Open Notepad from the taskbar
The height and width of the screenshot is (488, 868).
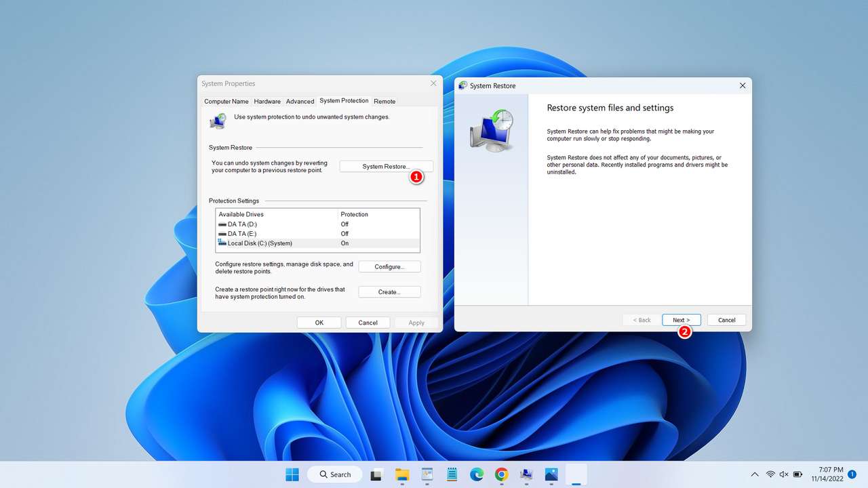tap(452, 474)
